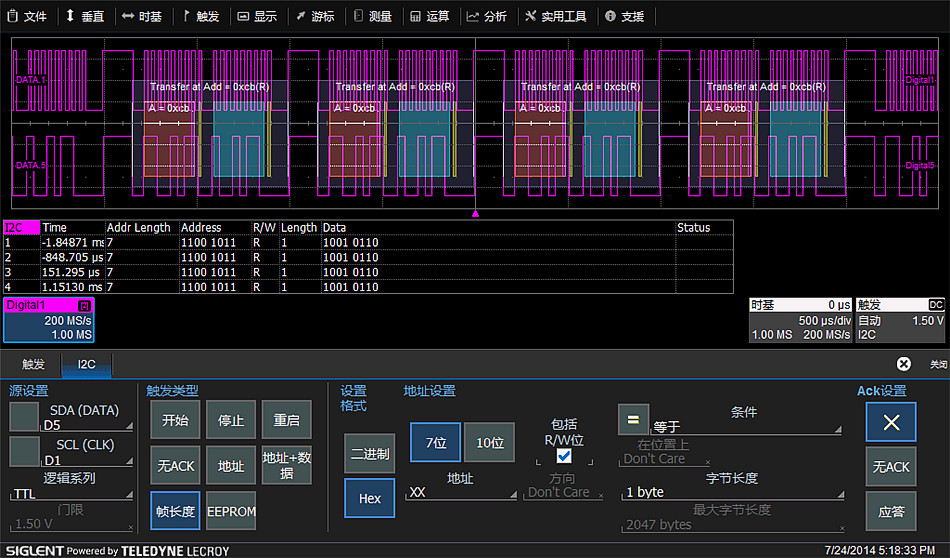Open the 时基 timebase menu
The height and width of the screenshot is (558, 950).
[x=141, y=16]
